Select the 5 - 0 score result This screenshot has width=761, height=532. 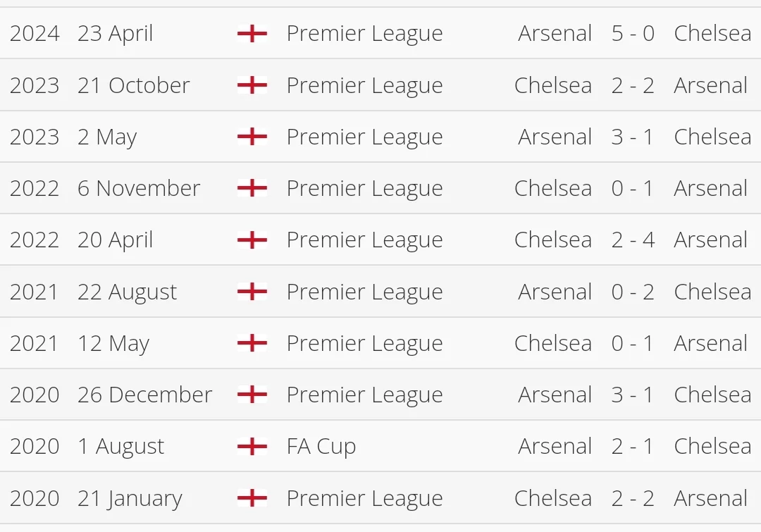[633, 34]
